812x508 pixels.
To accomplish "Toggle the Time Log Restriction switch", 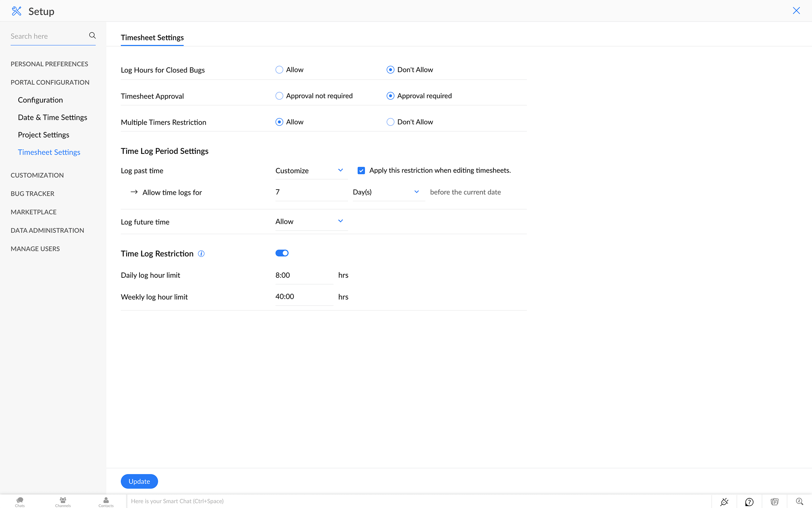I will pos(282,253).
